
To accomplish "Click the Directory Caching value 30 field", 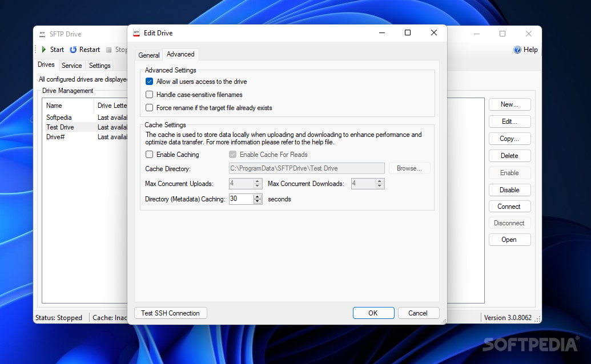I will 241,199.
